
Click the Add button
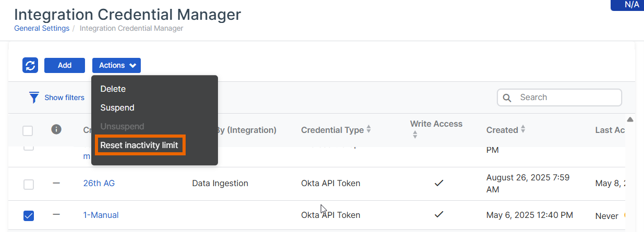65,65
